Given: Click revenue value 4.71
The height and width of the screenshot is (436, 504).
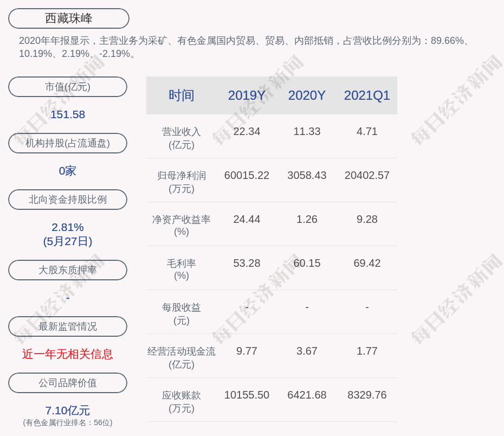Looking at the screenshot, I should pos(367,132).
